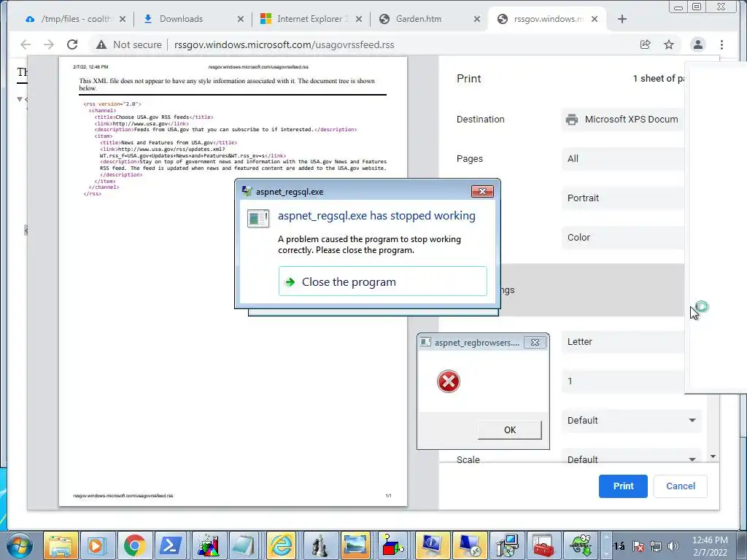Open PowerShell from the taskbar
This screenshot has width=747, height=560.
click(171, 545)
